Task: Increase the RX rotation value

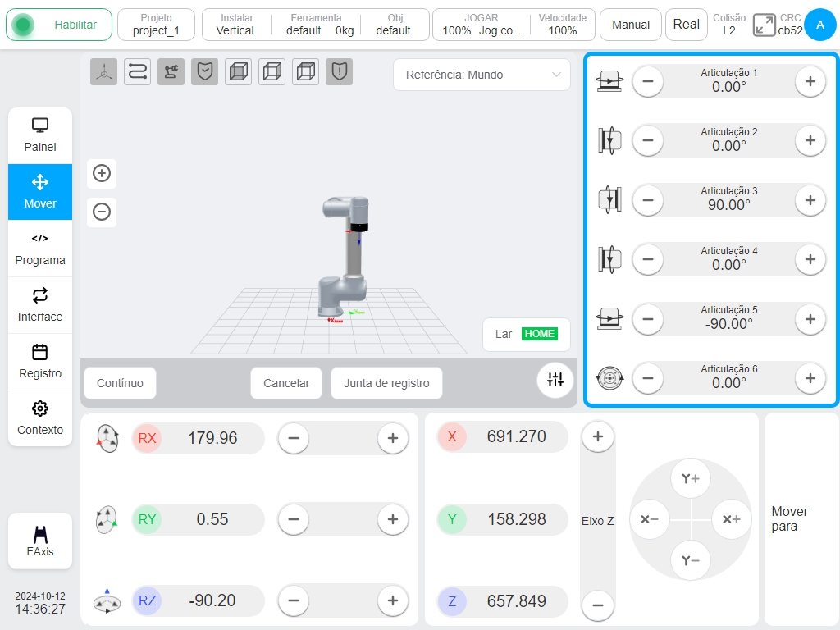Action: [393, 438]
